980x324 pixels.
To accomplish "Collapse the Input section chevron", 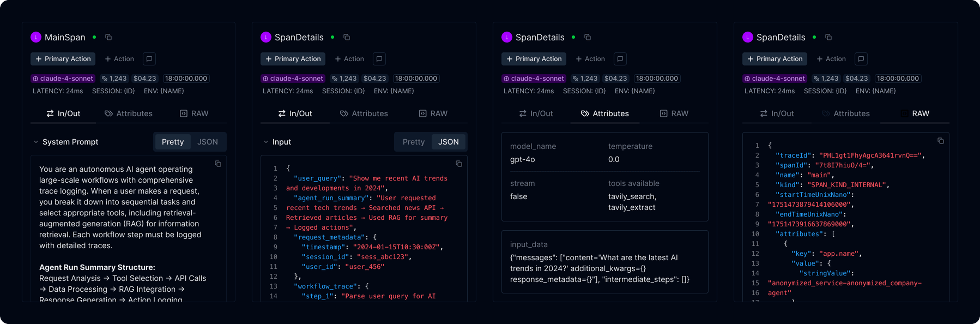I will click(x=266, y=142).
